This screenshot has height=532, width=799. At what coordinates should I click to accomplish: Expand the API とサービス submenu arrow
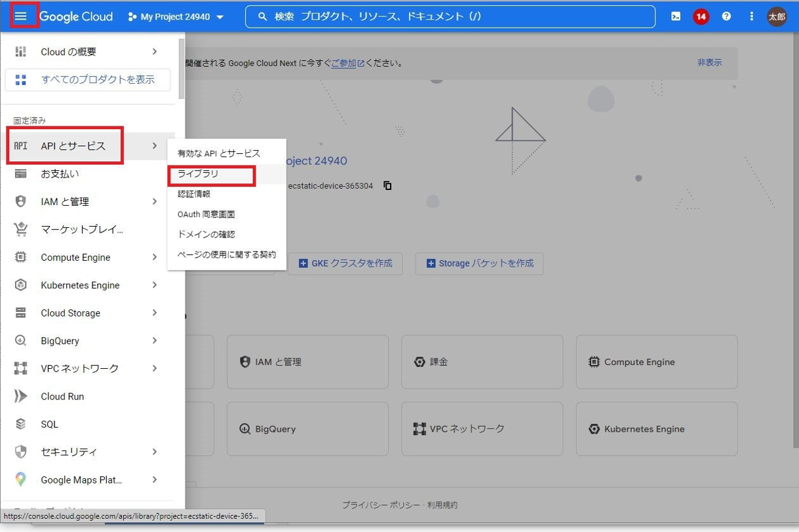pos(155,145)
